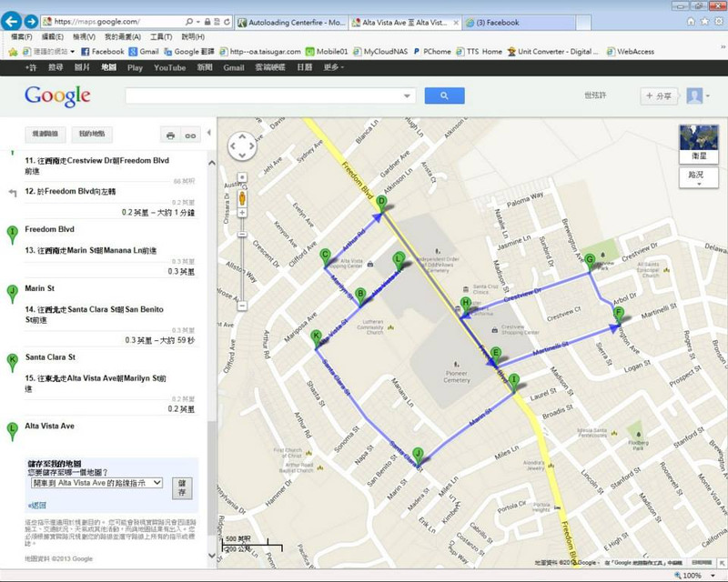Click the Google logo
The width and height of the screenshot is (728, 582).
[x=57, y=96]
